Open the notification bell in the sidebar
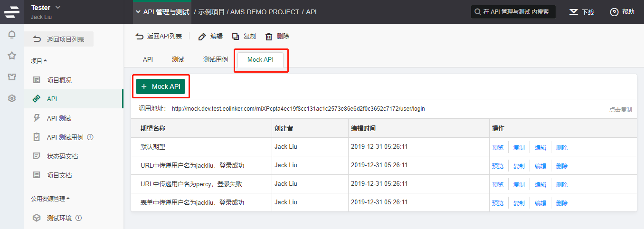 [x=12, y=34]
